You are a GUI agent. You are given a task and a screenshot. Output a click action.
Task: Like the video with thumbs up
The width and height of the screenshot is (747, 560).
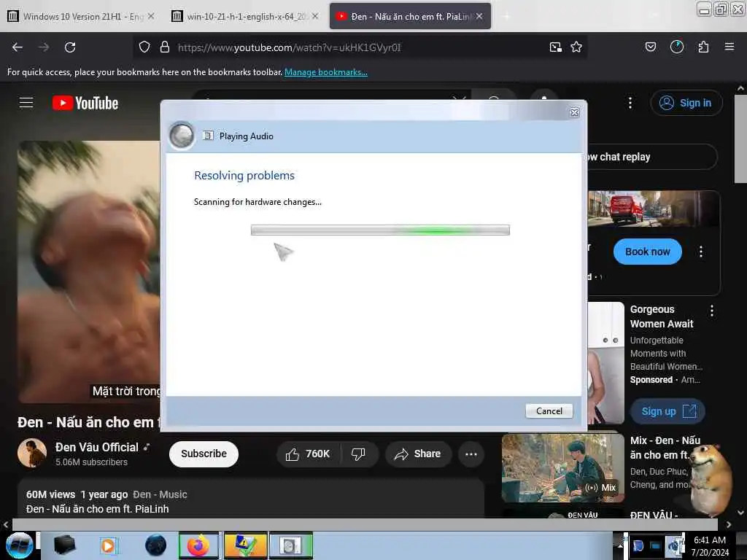(308, 454)
